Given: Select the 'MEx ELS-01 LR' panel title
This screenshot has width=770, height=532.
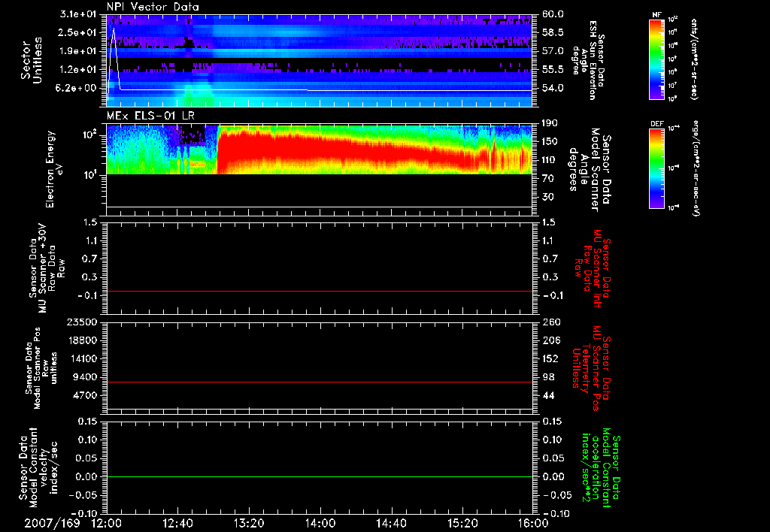Looking at the screenshot, I should coord(150,116).
